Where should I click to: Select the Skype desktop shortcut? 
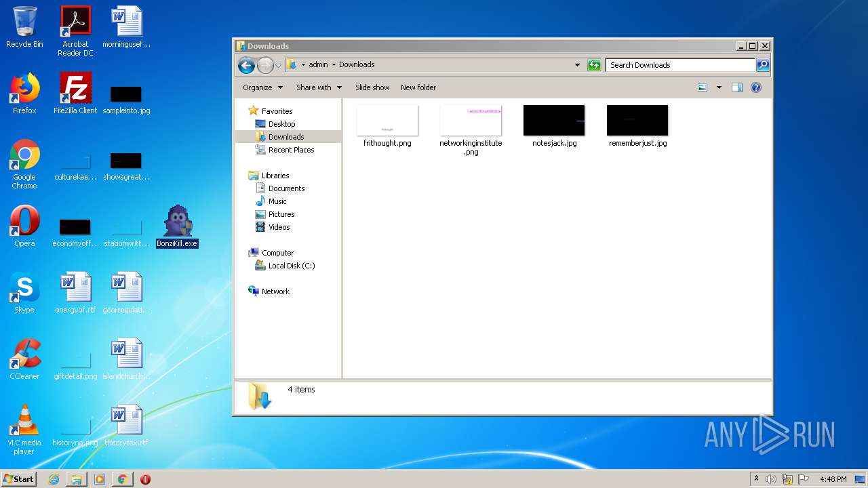(24, 293)
